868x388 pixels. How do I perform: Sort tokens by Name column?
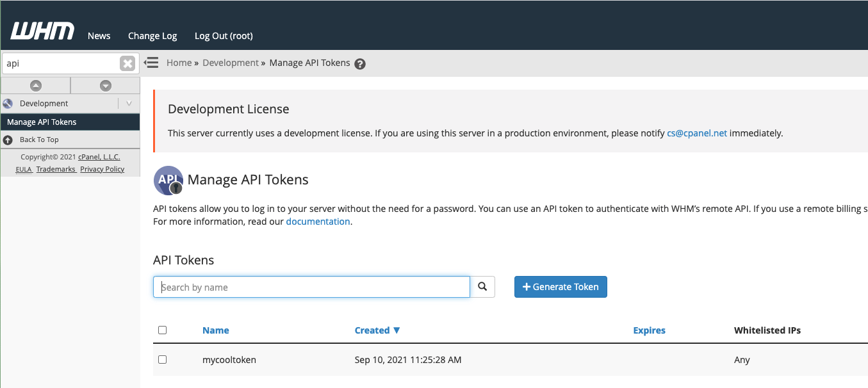(216, 330)
